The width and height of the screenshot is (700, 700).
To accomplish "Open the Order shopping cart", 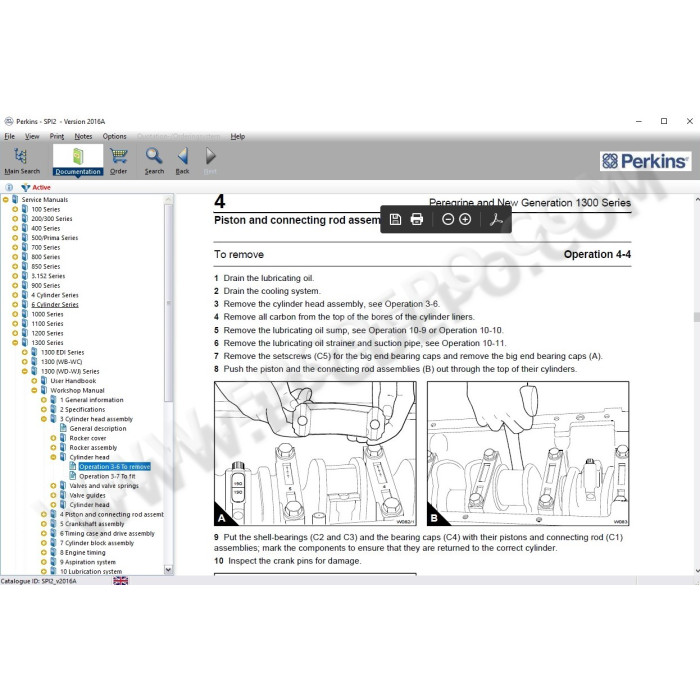I will (118, 161).
